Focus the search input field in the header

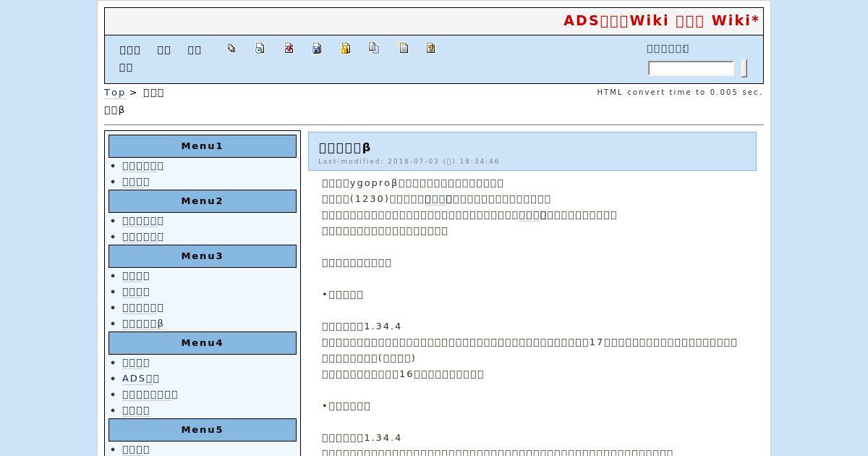tap(691, 69)
